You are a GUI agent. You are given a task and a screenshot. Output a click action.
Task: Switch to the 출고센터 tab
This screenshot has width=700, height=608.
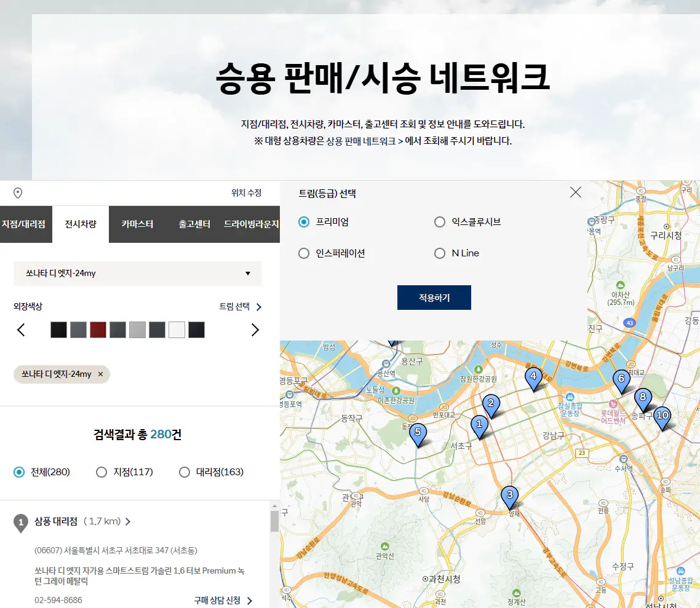pyautogui.click(x=194, y=224)
